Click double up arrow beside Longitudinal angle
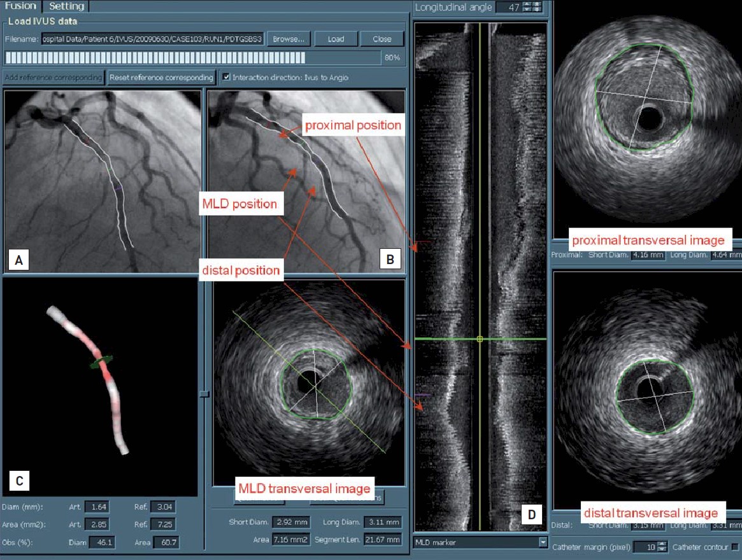Image resolution: width=742 pixels, height=560 pixels. tap(538, 4)
